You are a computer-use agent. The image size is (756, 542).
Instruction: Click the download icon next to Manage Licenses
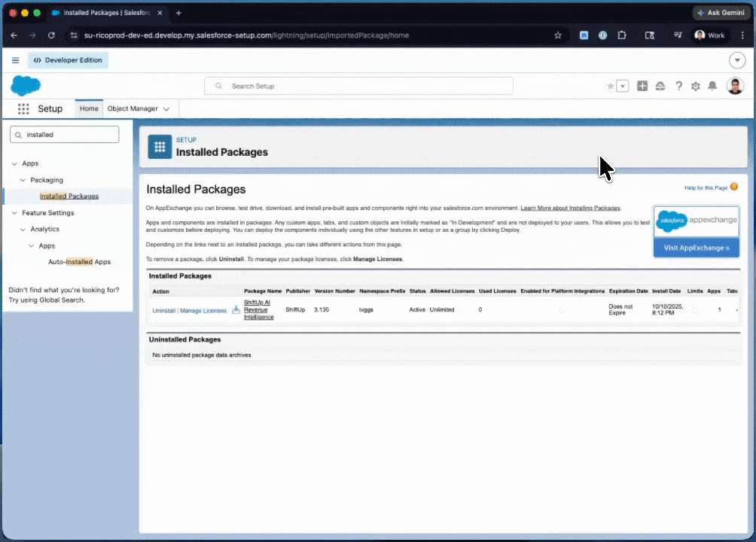[x=236, y=309]
